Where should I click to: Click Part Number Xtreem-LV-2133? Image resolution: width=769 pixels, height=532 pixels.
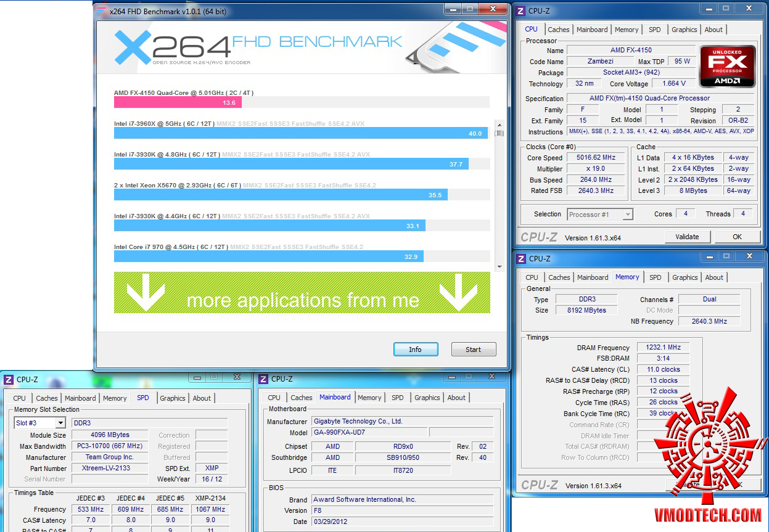click(x=109, y=469)
